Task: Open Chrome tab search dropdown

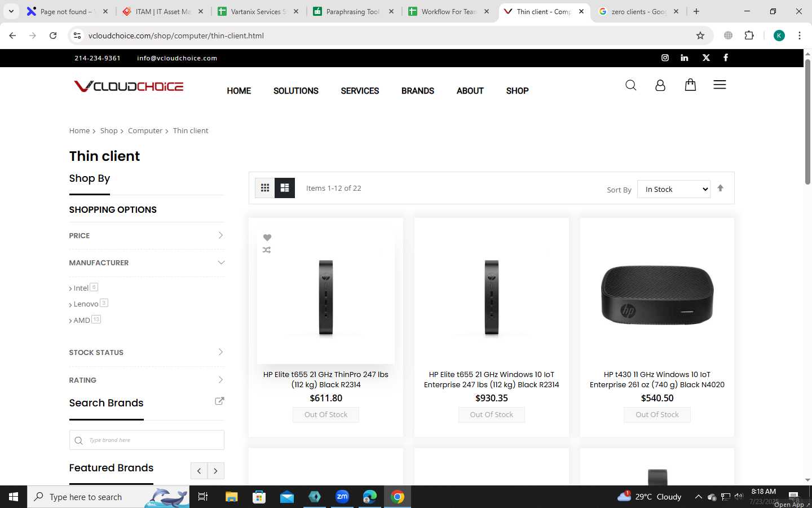Action: (11, 11)
